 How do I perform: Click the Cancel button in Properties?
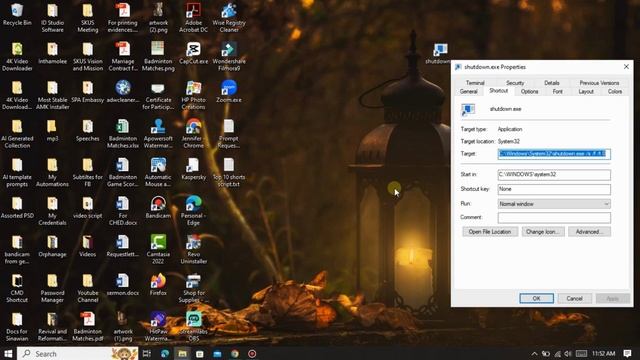tap(574, 298)
